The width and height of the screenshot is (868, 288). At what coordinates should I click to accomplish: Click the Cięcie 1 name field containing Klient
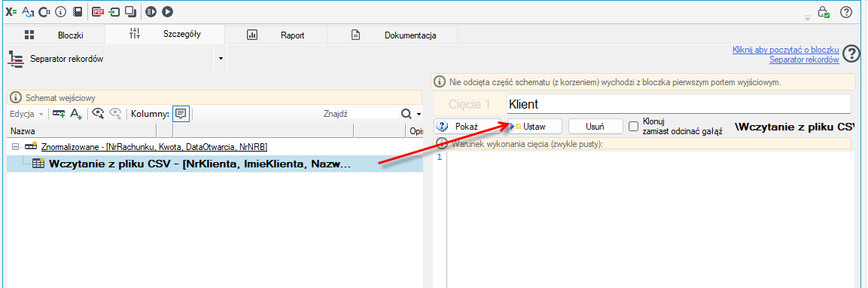tap(679, 104)
